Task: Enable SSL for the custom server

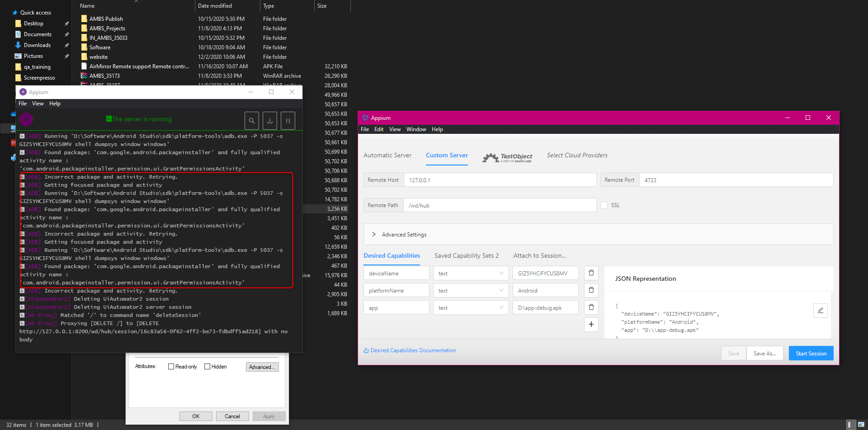Action: pos(604,205)
